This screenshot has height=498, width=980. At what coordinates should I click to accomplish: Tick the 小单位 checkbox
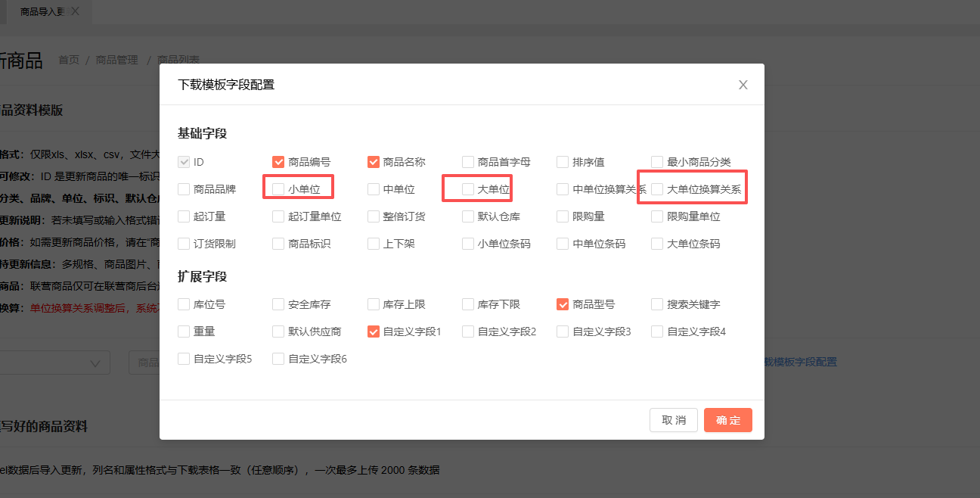pos(278,189)
